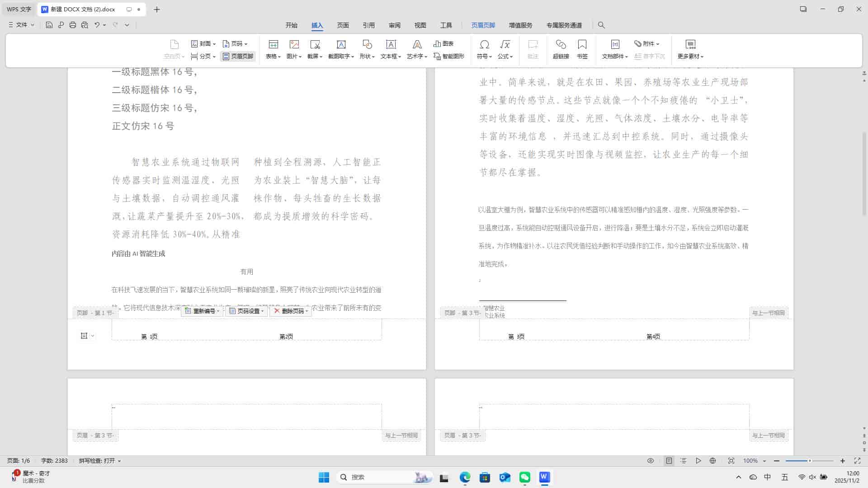Click the Windows Start button
The image size is (868, 488).
324,477
